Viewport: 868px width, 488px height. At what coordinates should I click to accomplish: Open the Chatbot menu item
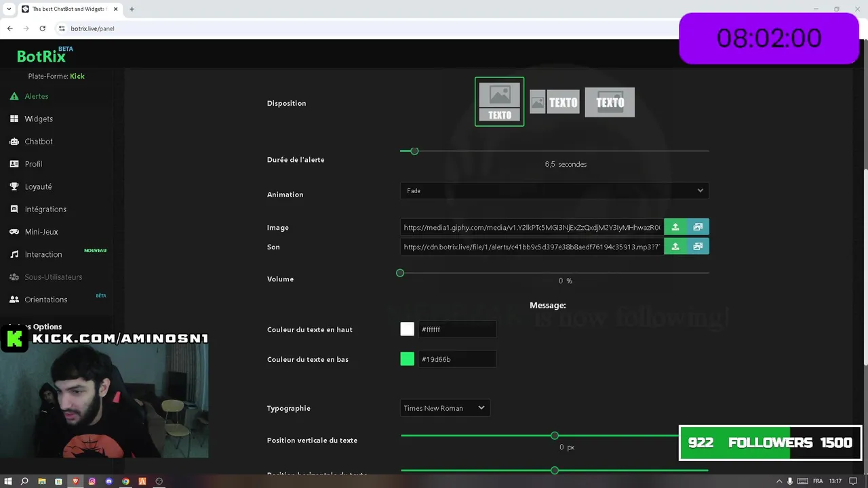tap(39, 142)
